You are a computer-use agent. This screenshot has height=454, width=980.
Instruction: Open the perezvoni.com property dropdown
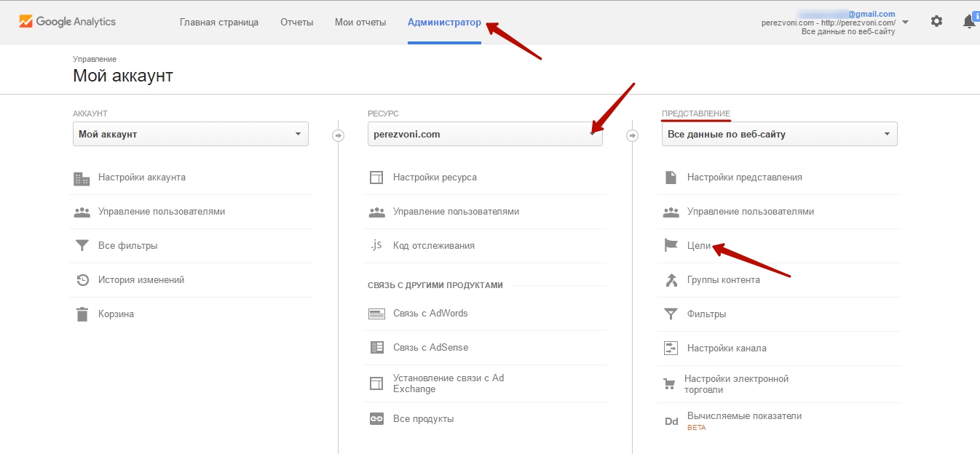pos(485,134)
